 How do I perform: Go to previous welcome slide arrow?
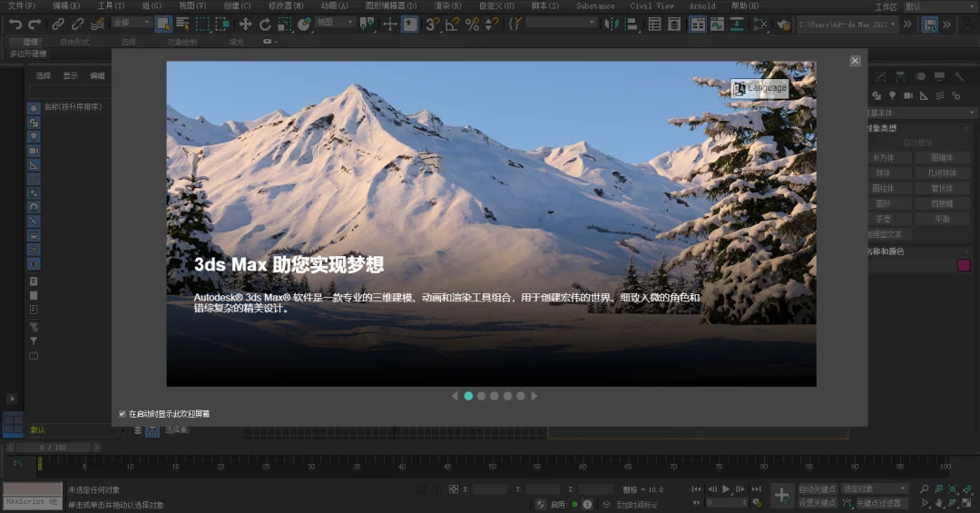(x=455, y=396)
